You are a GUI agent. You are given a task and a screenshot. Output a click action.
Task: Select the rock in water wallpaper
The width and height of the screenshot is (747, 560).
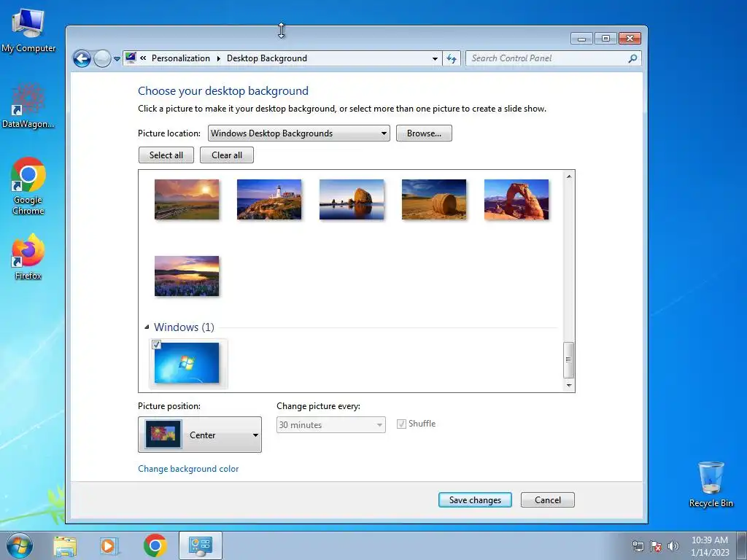click(x=352, y=200)
